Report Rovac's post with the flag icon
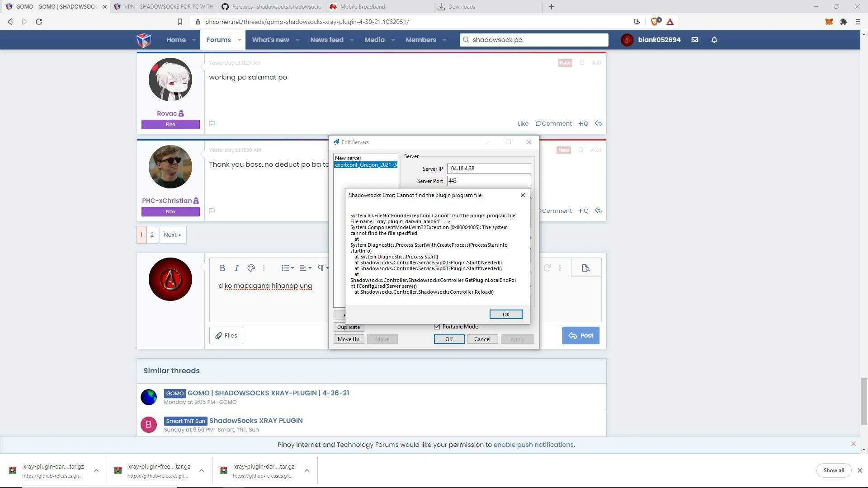Screen dimensions: 868x488 point(212,123)
